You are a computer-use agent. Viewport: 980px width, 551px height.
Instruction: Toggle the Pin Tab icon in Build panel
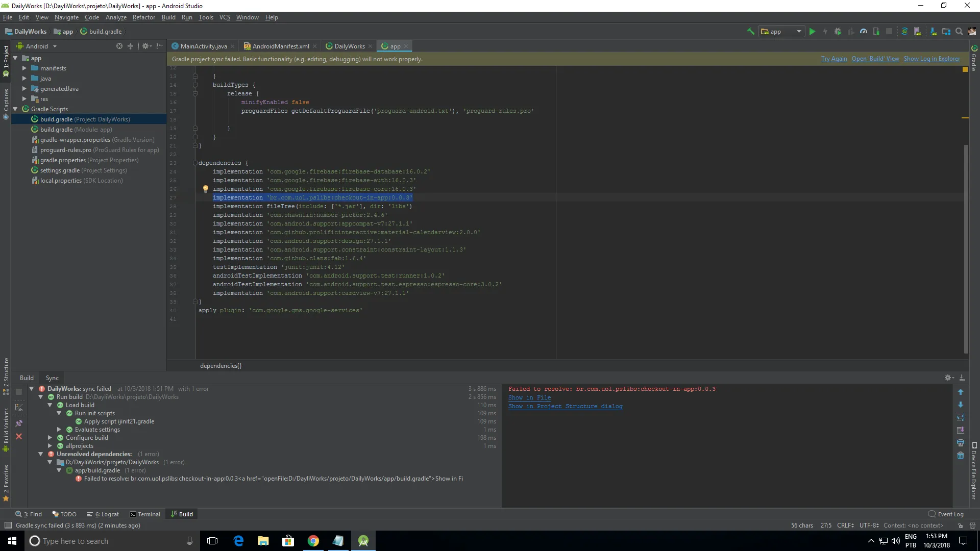(19, 423)
